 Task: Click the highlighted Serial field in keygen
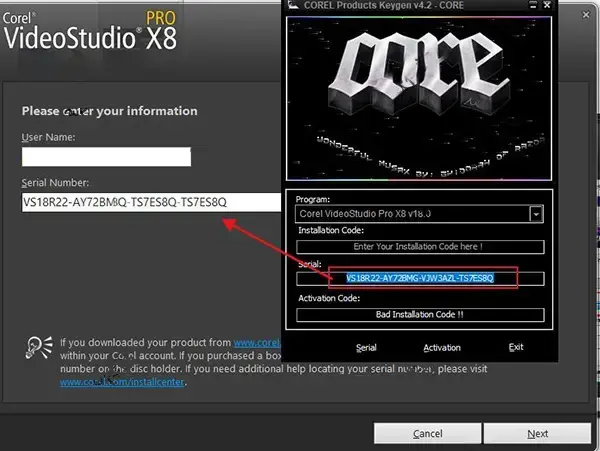pyautogui.click(x=419, y=279)
